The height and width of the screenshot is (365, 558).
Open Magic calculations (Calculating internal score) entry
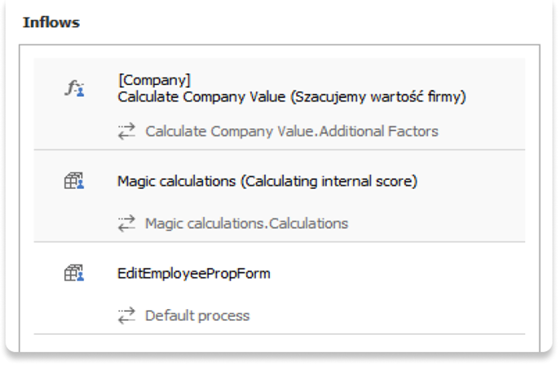click(x=267, y=181)
